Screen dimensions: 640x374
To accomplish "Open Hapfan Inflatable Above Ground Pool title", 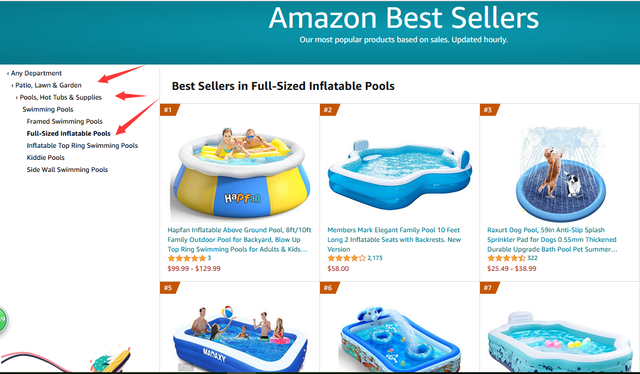I will [239, 240].
